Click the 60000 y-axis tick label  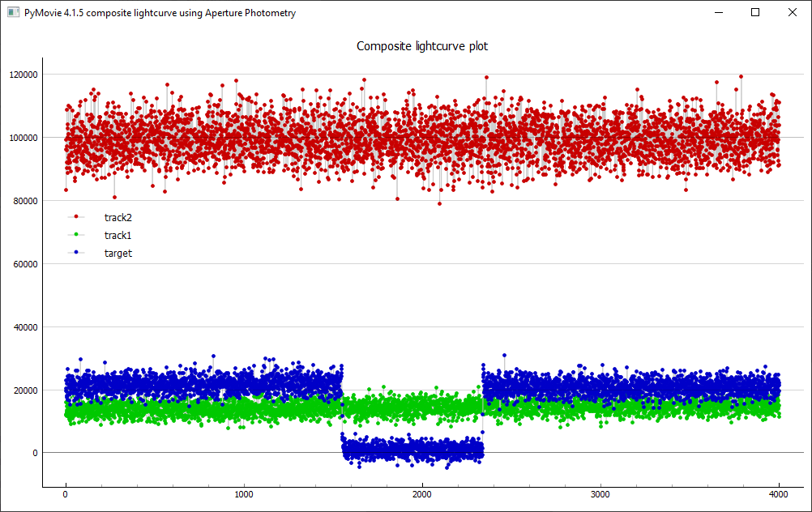25,264
